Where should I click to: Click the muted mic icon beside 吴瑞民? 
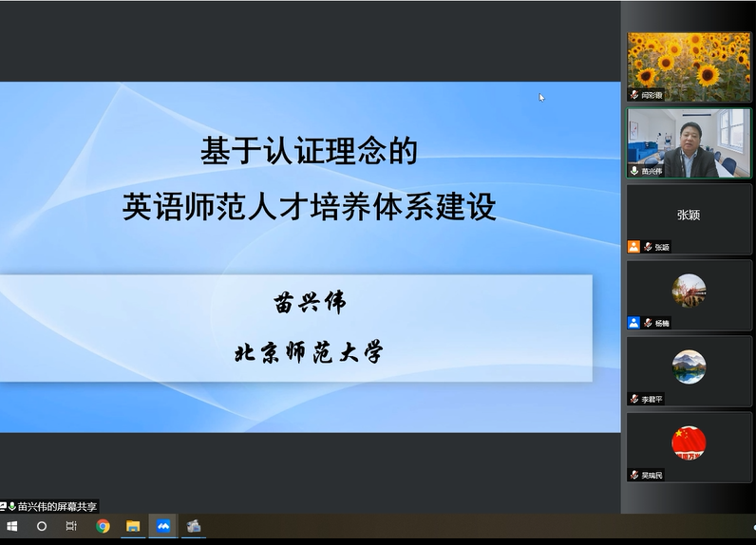pyautogui.click(x=633, y=475)
